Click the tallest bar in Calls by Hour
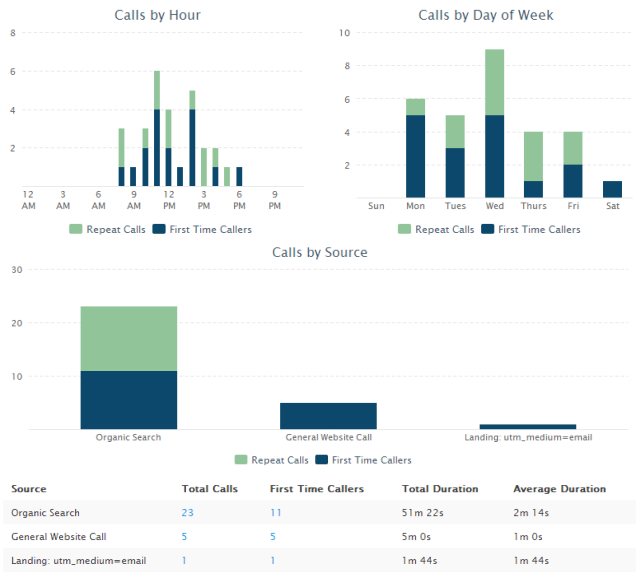 click(157, 129)
